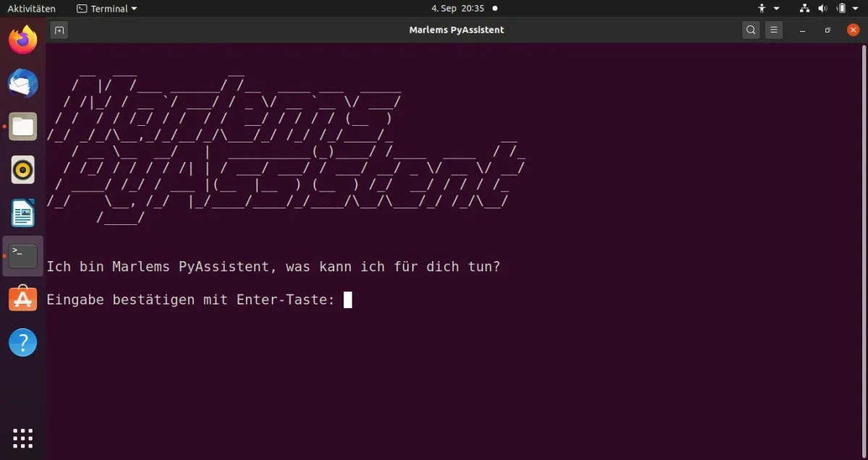Open the Show Applications grid

tap(22, 438)
